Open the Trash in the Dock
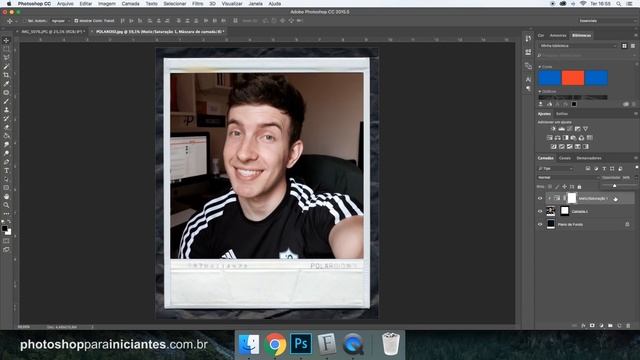Image resolution: width=640 pixels, height=360 pixels. pyautogui.click(x=391, y=344)
